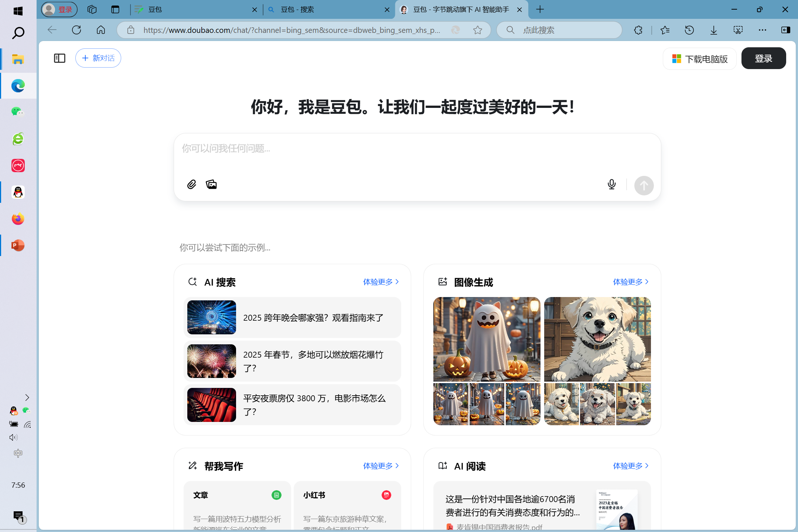Image resolution: width=798 pixels, height=532 pixels.
Task: Go to the browser home page
Action: pyautogui.click(x=101, y=30)
